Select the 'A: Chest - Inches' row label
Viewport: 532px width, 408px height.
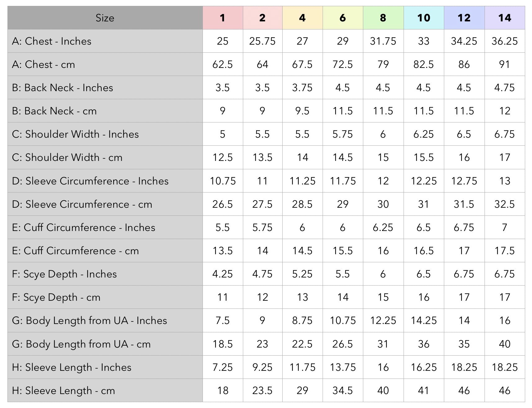pyautogui.click(x=52, y=41)
